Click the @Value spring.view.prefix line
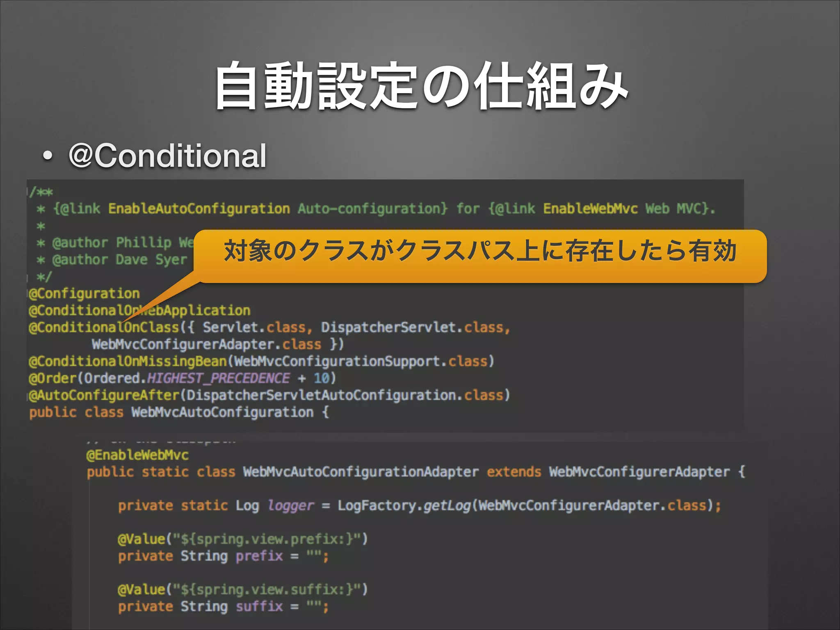840x630 pixels. click(243, 539)
